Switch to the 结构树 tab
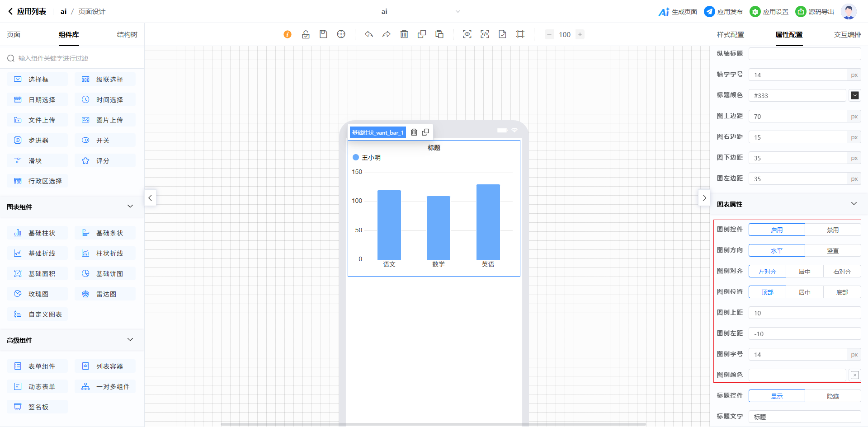 [x=127, y=35]
